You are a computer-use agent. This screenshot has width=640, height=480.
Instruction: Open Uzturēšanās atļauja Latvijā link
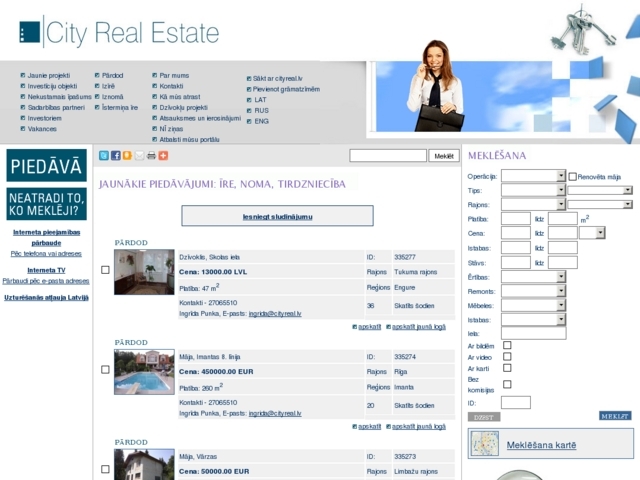click(46, 298)
